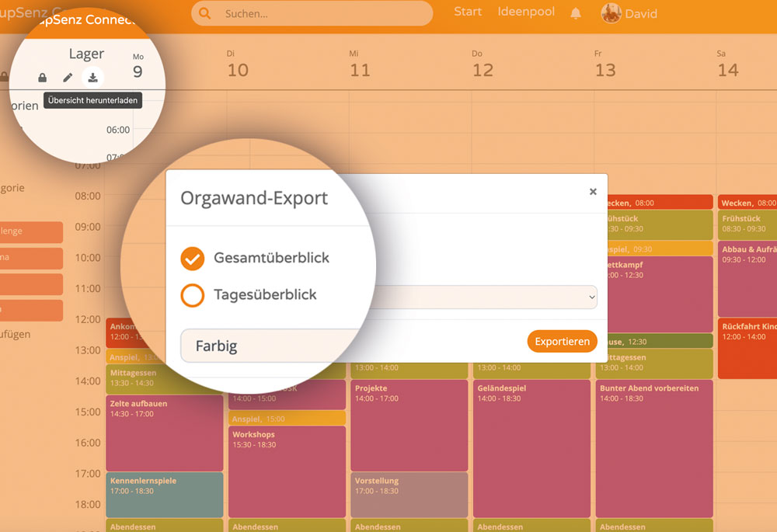Select Saturday 14 column header
Image resolution: width=777 pixels, height=532 pixels.
(x=727, y=64)
